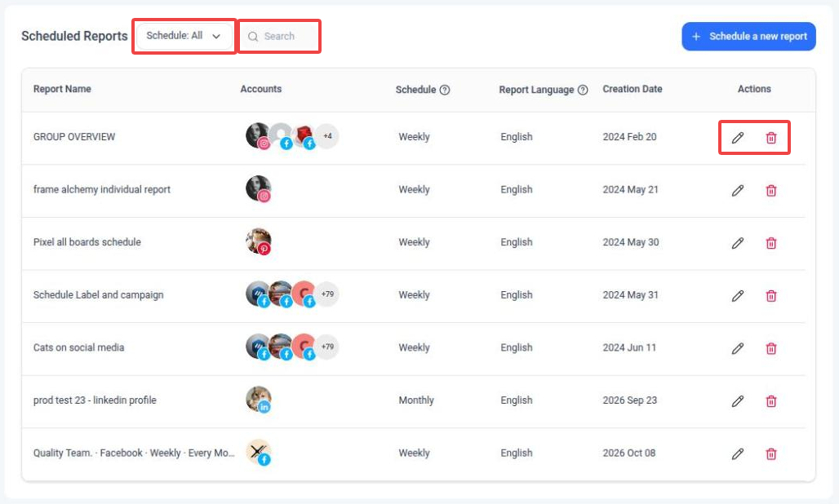Delete prod test 23 - linkedin profile report
This screenshot has height=504, width=839.
click(771, 401)
